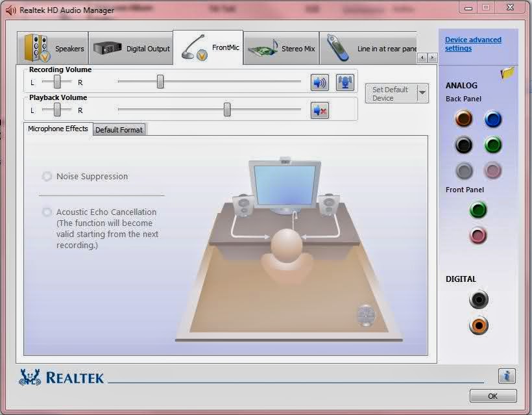Click the green Front Panel jack
The height and width of the screenshot is (415, 532).
pos(478,210)
